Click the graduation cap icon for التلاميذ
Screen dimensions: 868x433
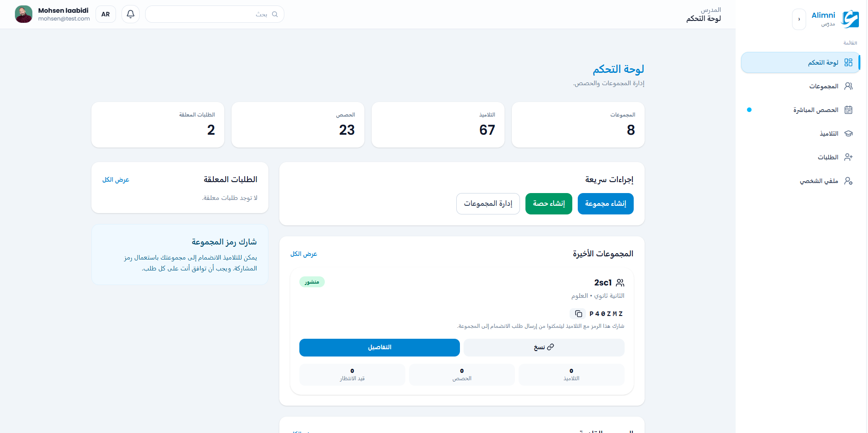pos(848,133)
